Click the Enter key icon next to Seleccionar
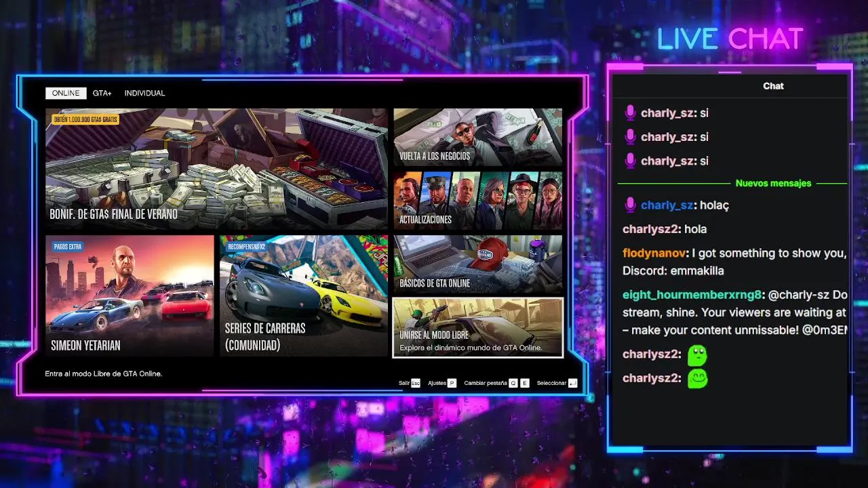Viewport: 868px width, 488px height. (573, 383)
